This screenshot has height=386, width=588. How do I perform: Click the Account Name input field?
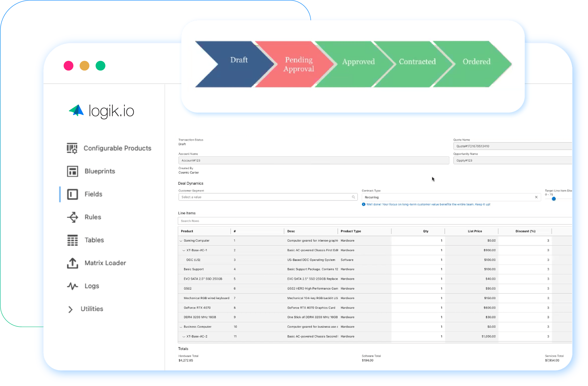(314, 160)
